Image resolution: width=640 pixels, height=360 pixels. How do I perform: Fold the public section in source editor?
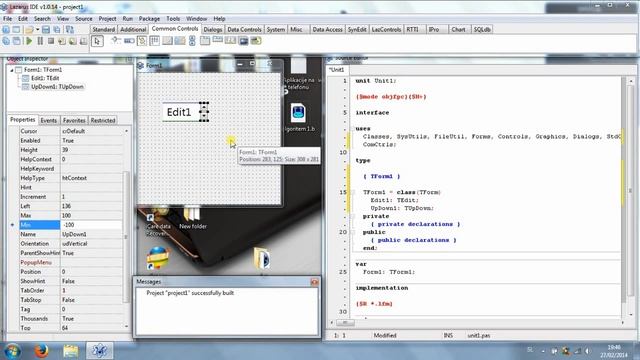click(352, 232)
